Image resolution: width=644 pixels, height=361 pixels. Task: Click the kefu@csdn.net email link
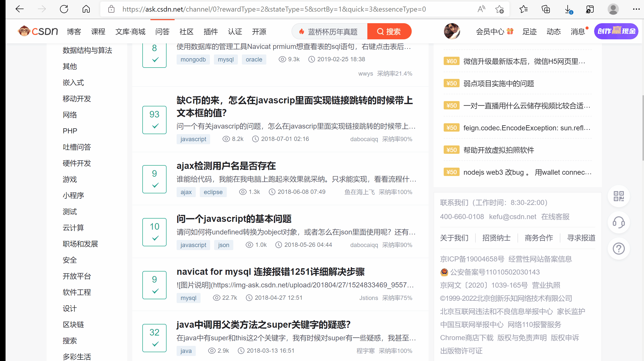(512, 217)
